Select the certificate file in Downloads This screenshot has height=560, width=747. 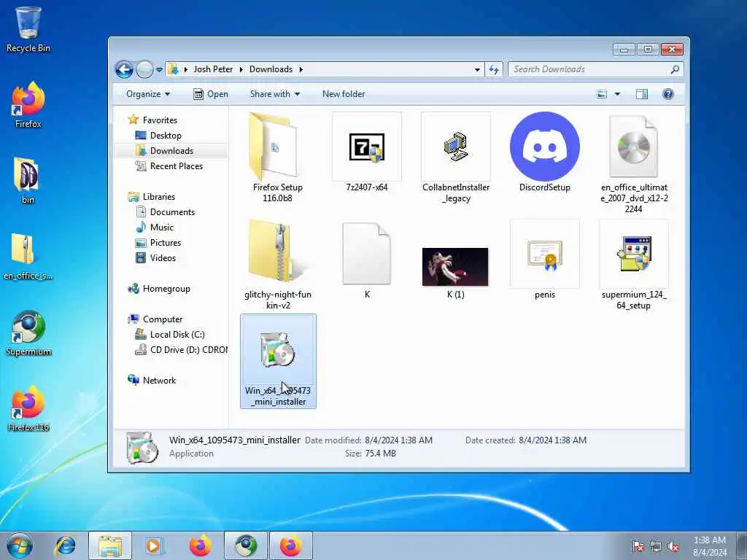544,260
